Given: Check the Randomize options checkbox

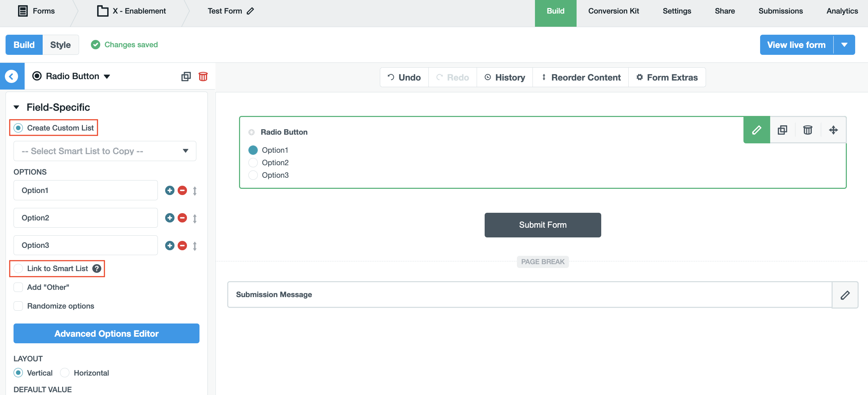Looking at the screenshot, I should click(x=18, y=306).
